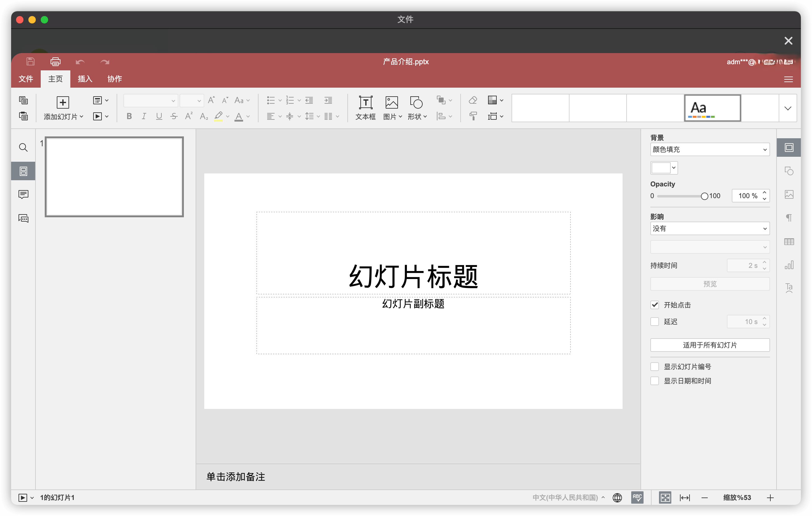Open the 影响 effect dropdown showing 没有
The width and height of the screenshot is (812, 516).
pos(710,229)
